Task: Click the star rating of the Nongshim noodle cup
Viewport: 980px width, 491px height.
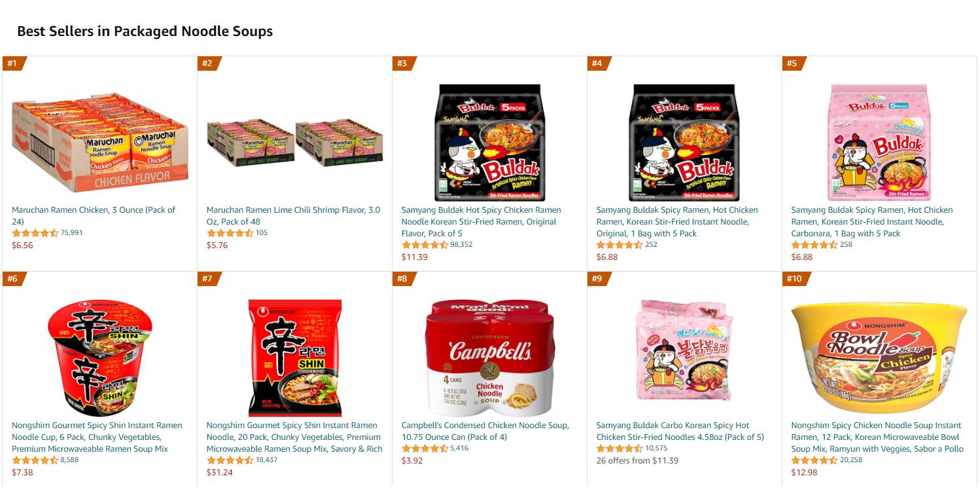Action: point(35,460)
